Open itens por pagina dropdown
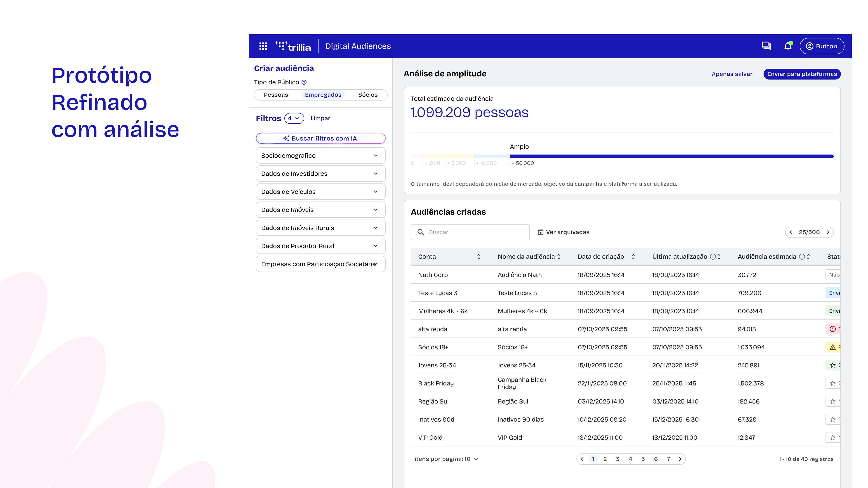 click(x=446, y=459)
